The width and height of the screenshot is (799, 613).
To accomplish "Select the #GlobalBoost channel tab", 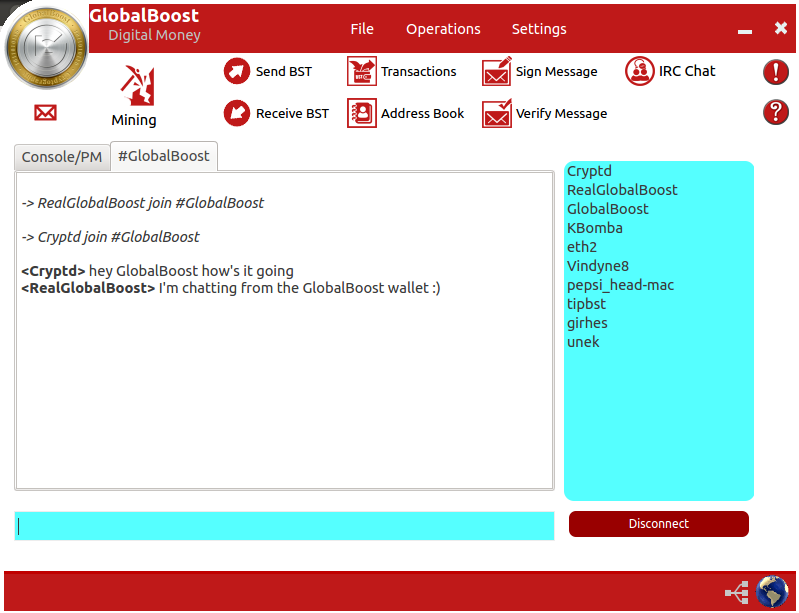I will point(164,156).
